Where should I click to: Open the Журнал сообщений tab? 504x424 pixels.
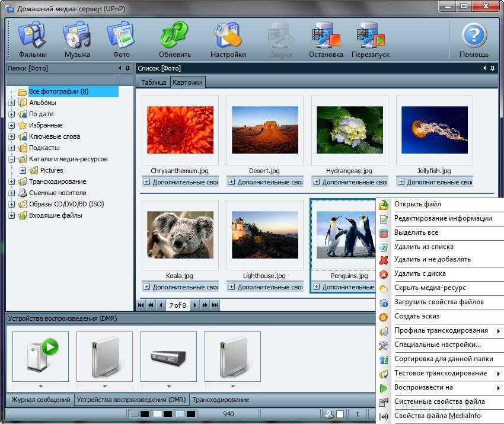[x=40, y=400]
